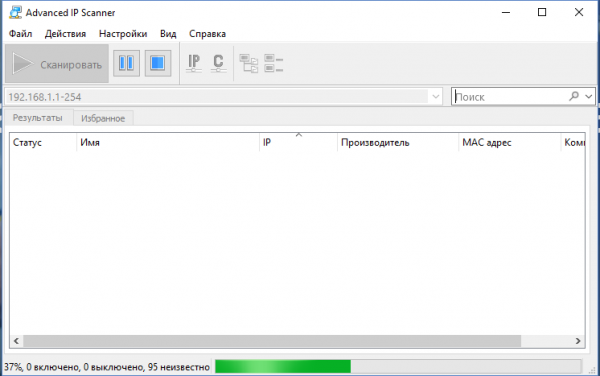Screen dimensions: 600x376
Task: Click the class C subnet icon
Action: click(218, 63)
